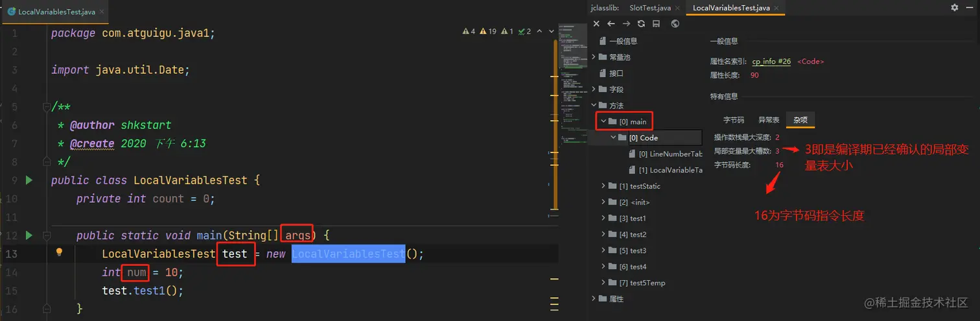Select the [0] Code tree item label
The image size is (980, 321).
coord(644,137)
